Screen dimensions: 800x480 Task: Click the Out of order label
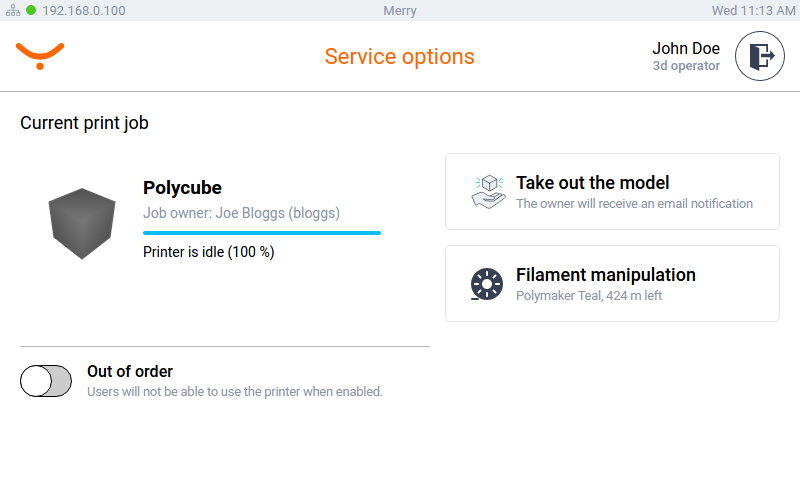point(130,372)
